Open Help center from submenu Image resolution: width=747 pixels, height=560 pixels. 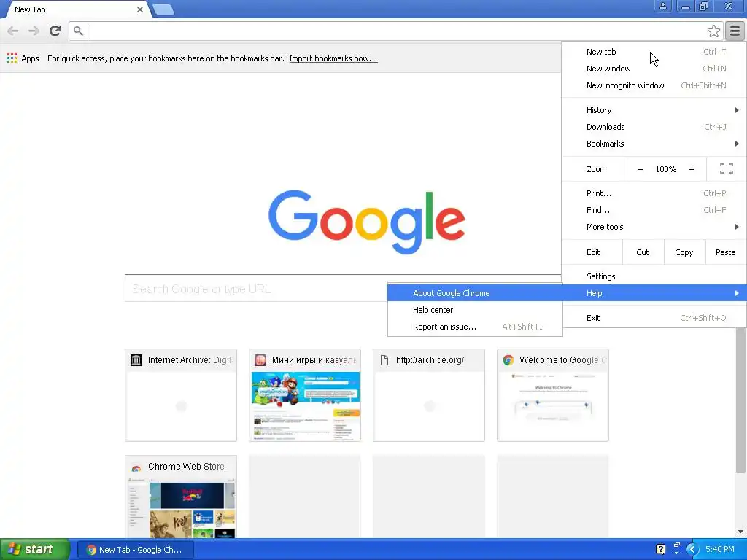pos(475,310)
